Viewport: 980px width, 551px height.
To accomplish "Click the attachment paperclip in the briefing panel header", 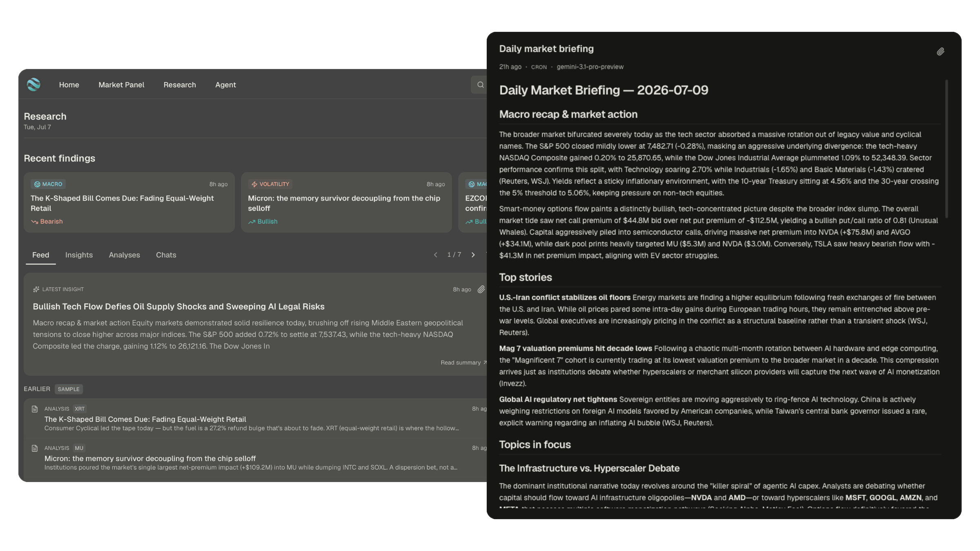I will pyautogui.click(x=940, y=51).
